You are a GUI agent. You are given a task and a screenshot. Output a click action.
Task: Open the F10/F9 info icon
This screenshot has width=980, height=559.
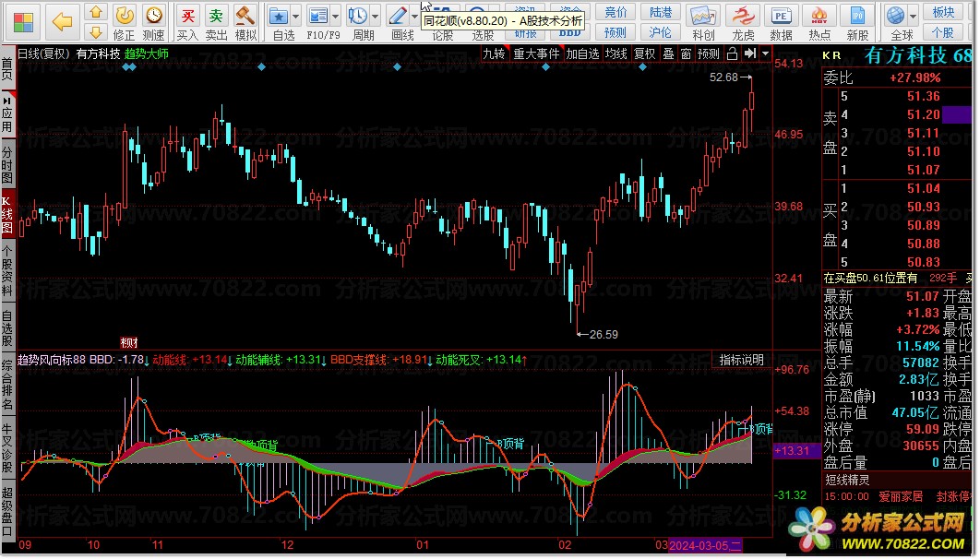tap(318, 17)
